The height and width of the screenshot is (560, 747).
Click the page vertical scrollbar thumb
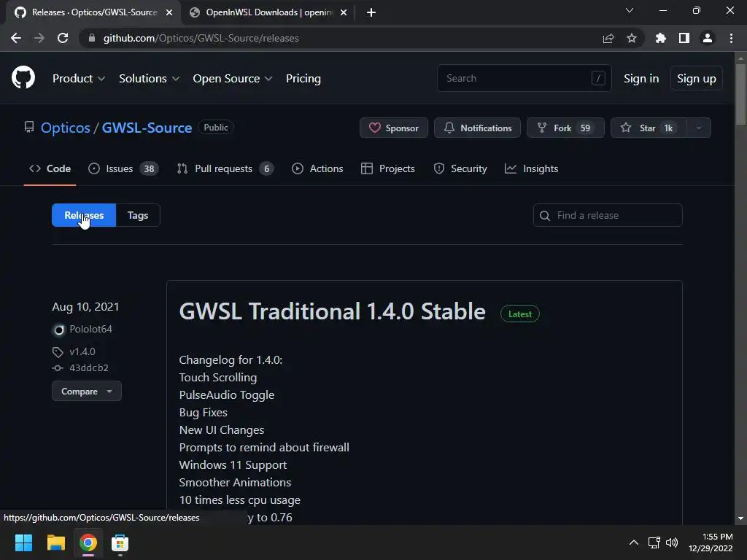(740, 96)
